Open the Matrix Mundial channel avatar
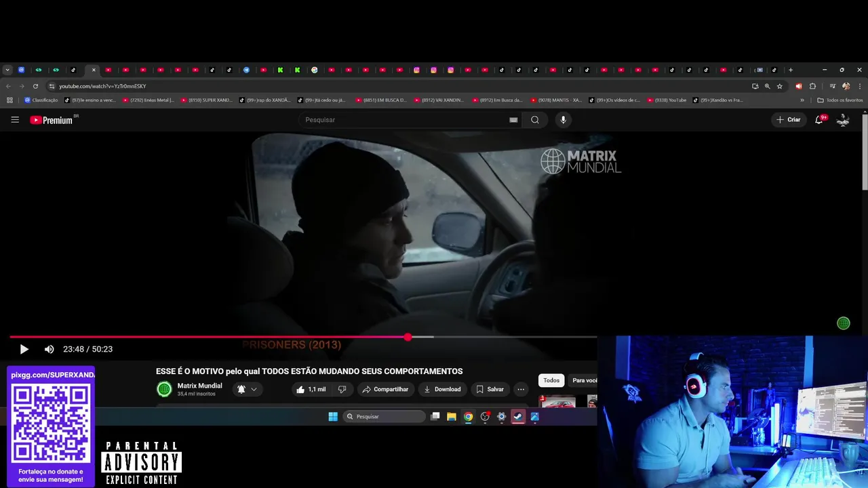 164,389
